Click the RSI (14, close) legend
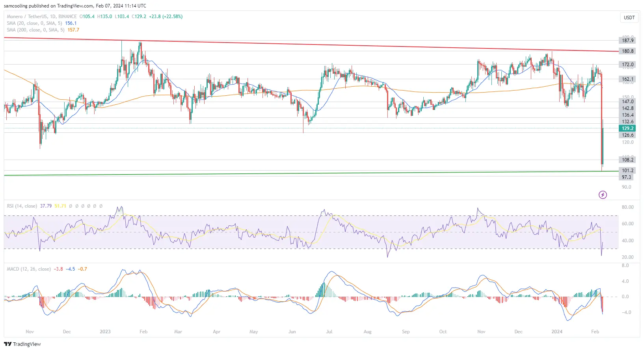Screen dimensions: 644x351 point(22,206)
